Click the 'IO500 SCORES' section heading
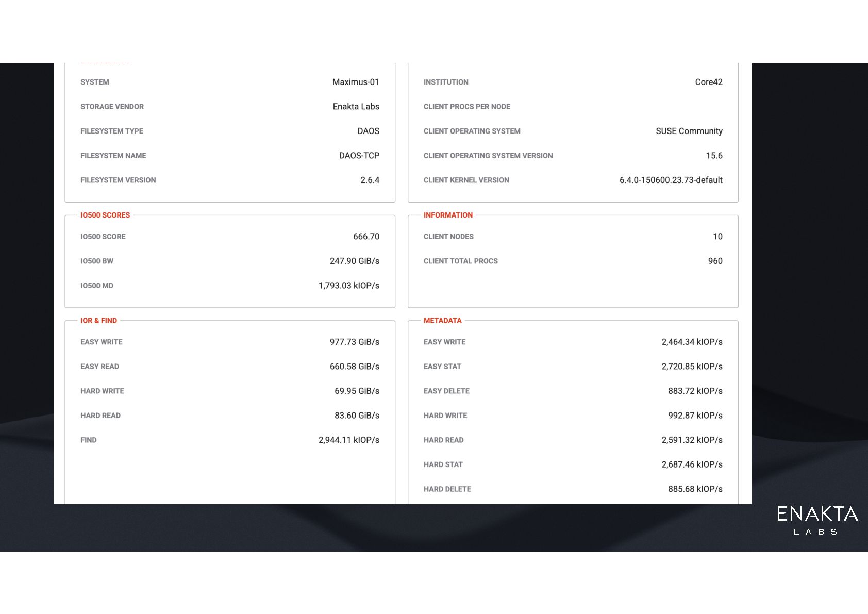The image size is (868, 614). [x=105, y=215]
